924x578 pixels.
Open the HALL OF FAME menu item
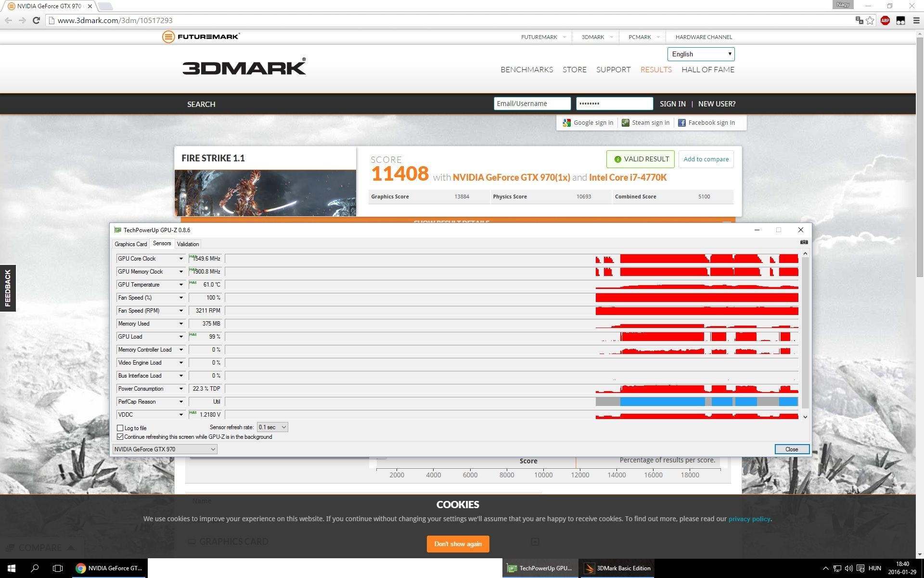708,70
